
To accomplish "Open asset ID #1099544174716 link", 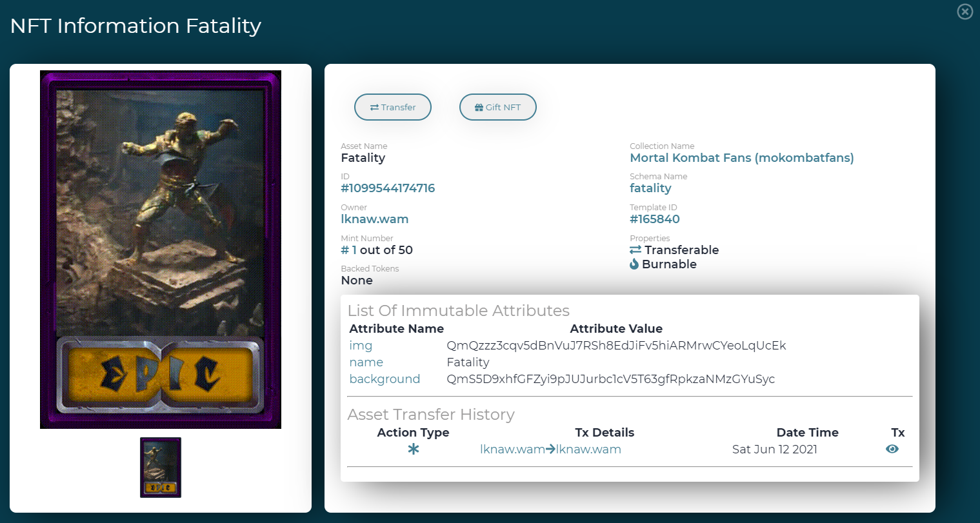I will [x=388, y=188].
